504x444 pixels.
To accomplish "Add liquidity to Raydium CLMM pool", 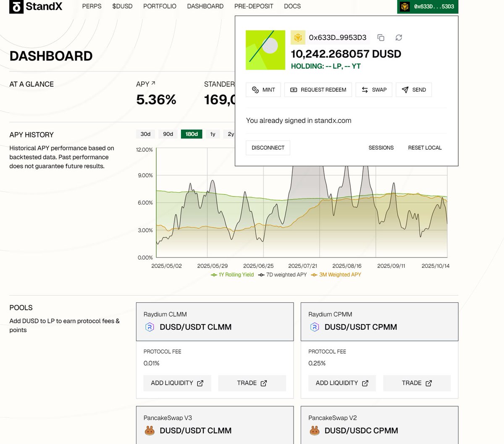I will 177,383.
